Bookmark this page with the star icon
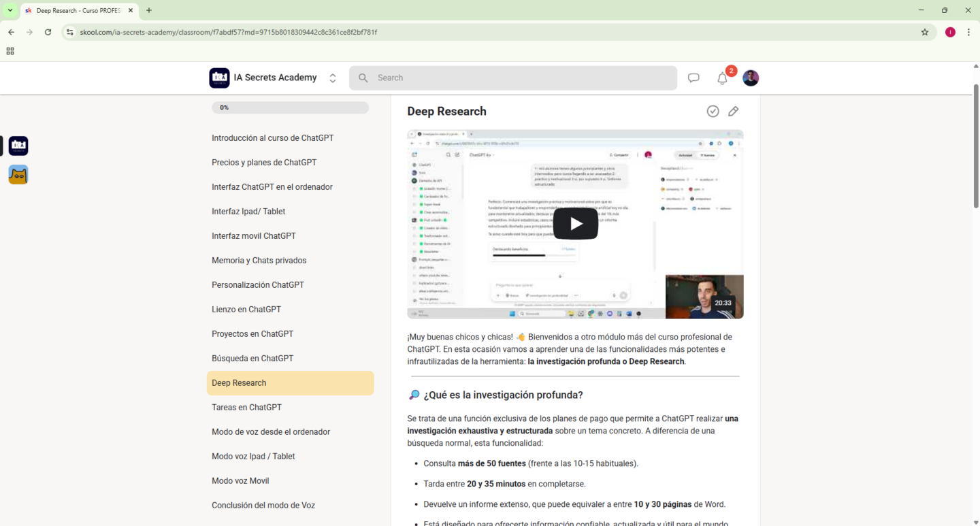This screenshot has height=526, width=980. coord(925,32)
